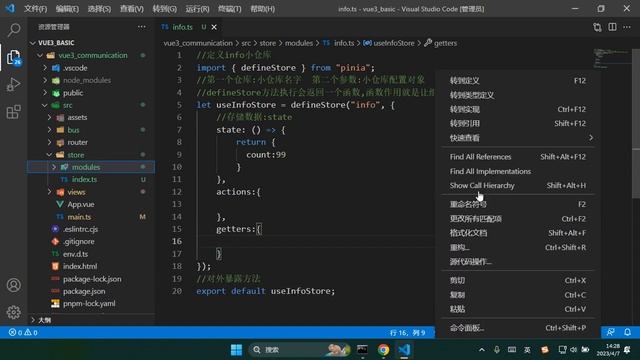Click the errors and warnings status indicator
The image size is (640, 360).
point(23,332)
